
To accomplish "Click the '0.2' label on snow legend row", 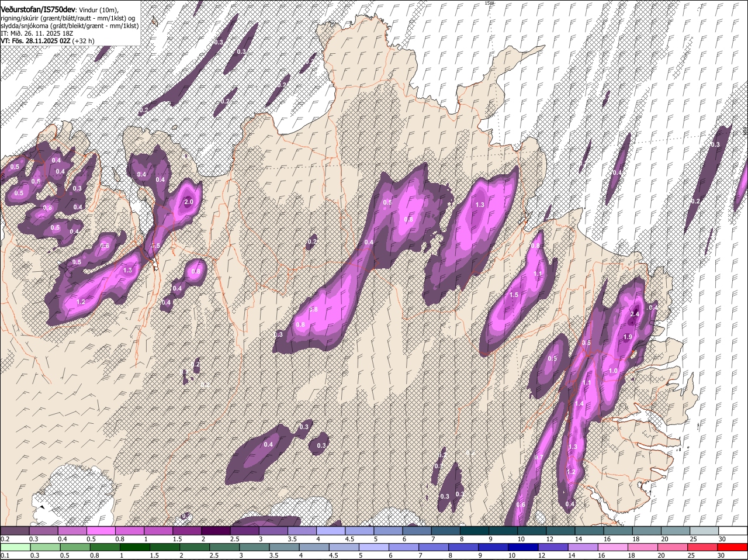I will click(x=5, y=539).
